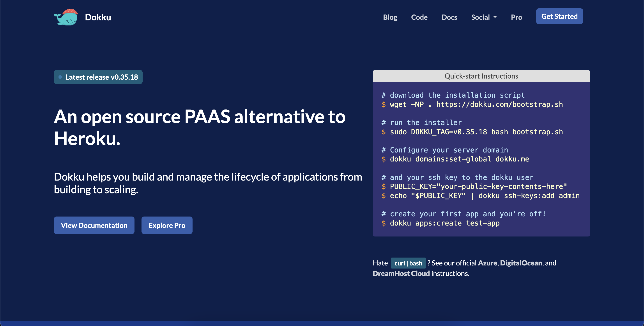The height and width of the screenshot is (326, 644).
Task: Click the View Documentation button
Action: click(x=94, y=225)
